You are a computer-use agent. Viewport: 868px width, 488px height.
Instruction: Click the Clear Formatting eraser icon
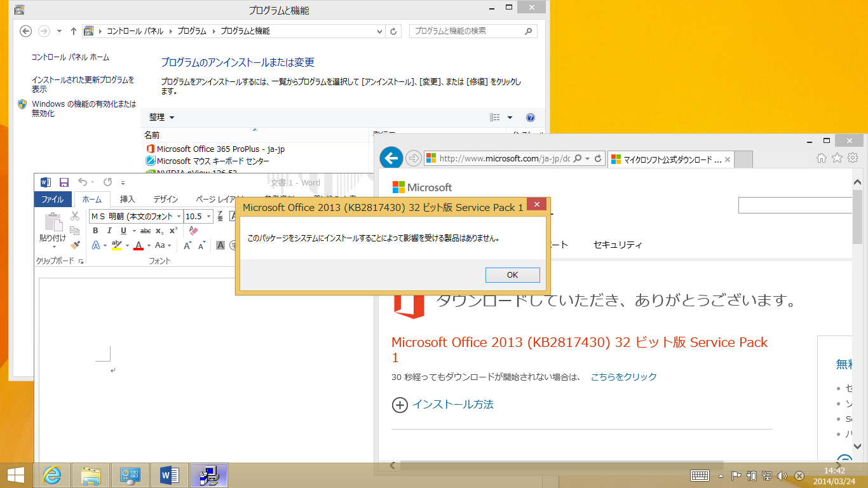[x=194, y=231]
